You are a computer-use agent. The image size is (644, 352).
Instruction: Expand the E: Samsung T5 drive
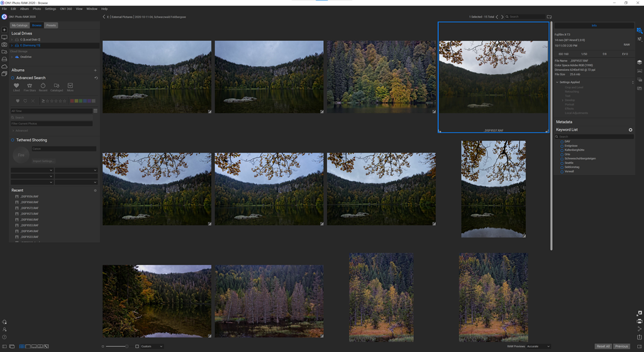tap(13, 45)
